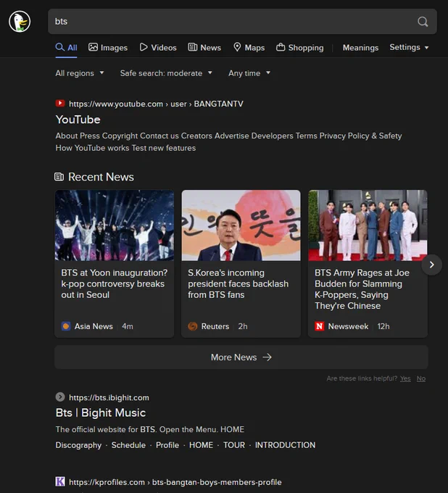Click the 12h timestamp on Newsweek card
Screen dimensions: 448x493
coord(383,326)
